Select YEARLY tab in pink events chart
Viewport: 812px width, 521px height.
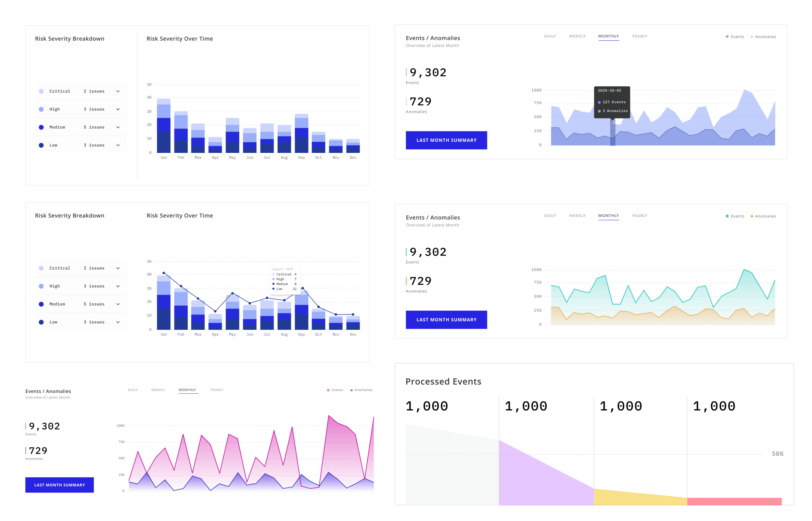click(217, 390)
